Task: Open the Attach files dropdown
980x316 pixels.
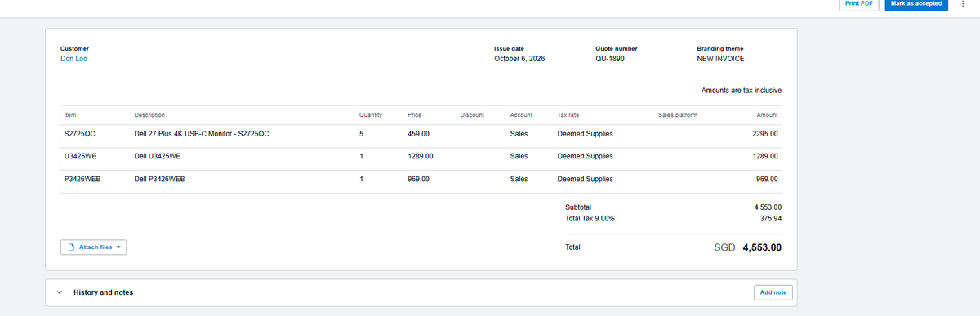Action: [x=94, y=247]
